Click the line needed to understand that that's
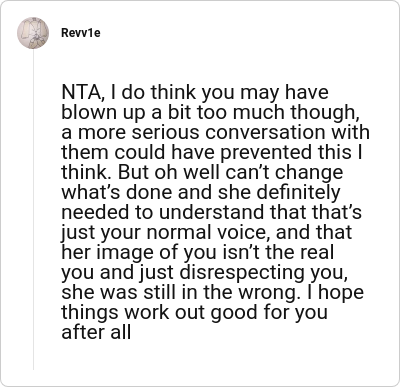This screenshot has width=400, height=387. 212,212
